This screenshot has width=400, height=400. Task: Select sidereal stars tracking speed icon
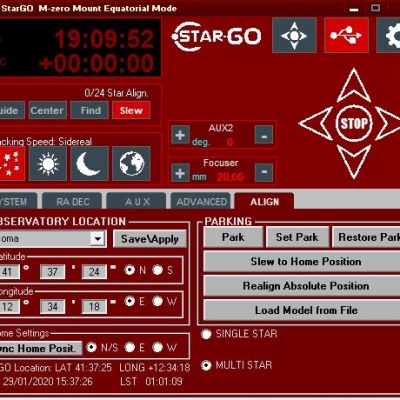[x=11, y=164]
